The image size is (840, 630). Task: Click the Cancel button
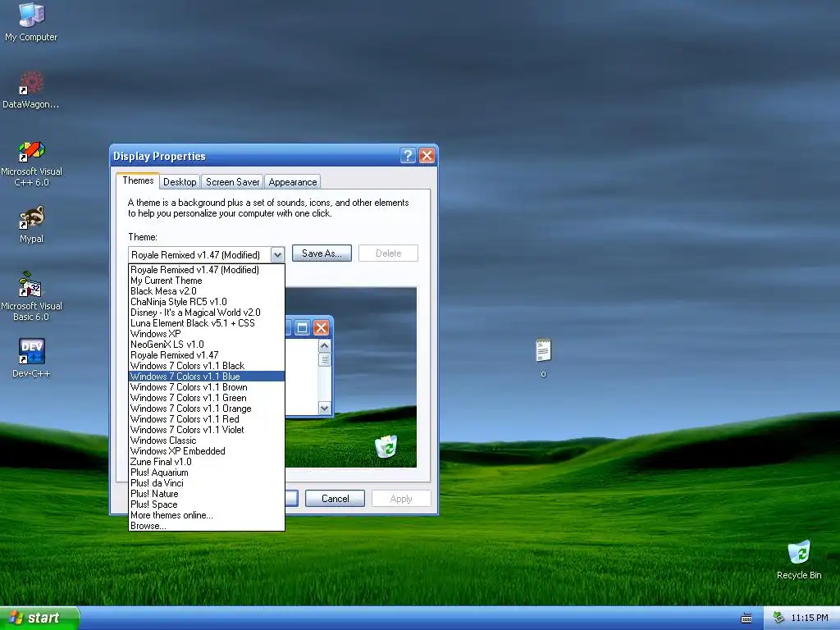335,499
